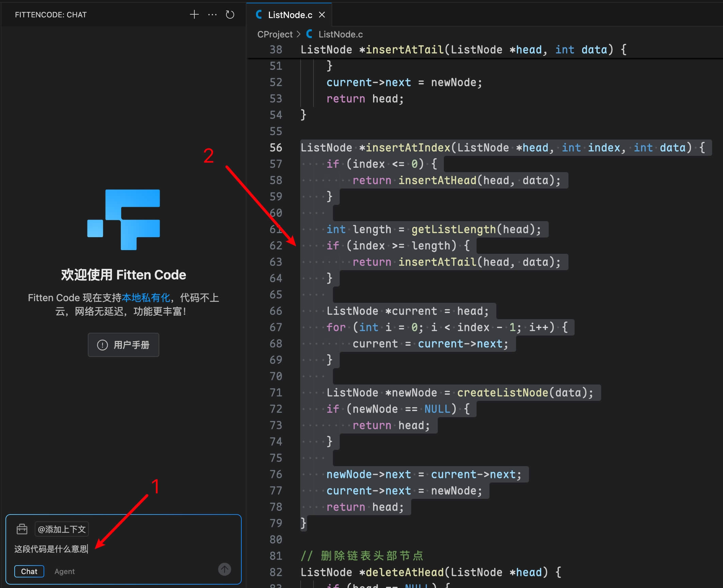This screenshot has width=723, height=588.
Task: Switch to Chat mode
Action: point(29,571)
